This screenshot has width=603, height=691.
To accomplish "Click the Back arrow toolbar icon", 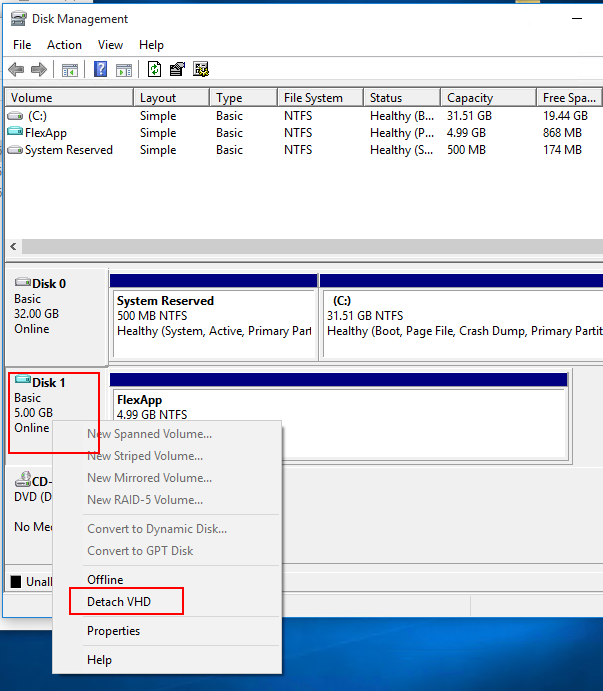I will tap(16, 69).
